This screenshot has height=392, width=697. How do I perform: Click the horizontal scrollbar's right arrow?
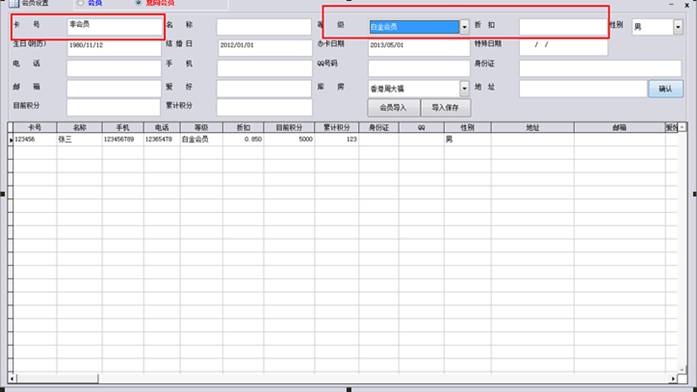coord(674,379)
